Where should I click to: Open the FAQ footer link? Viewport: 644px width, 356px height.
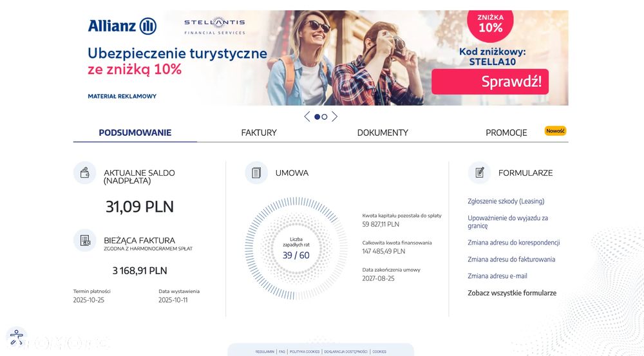point(282,352)
